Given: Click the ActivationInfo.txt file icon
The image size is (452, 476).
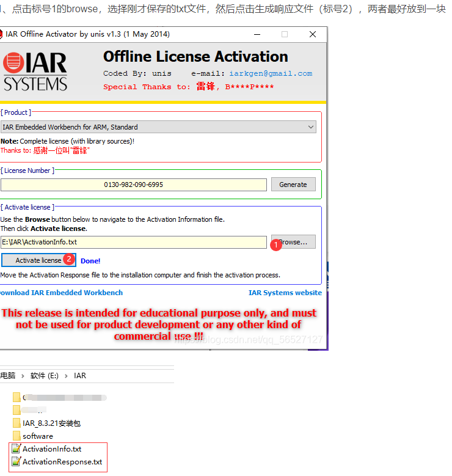Looking at the screenshot, I should pos(16,449).
